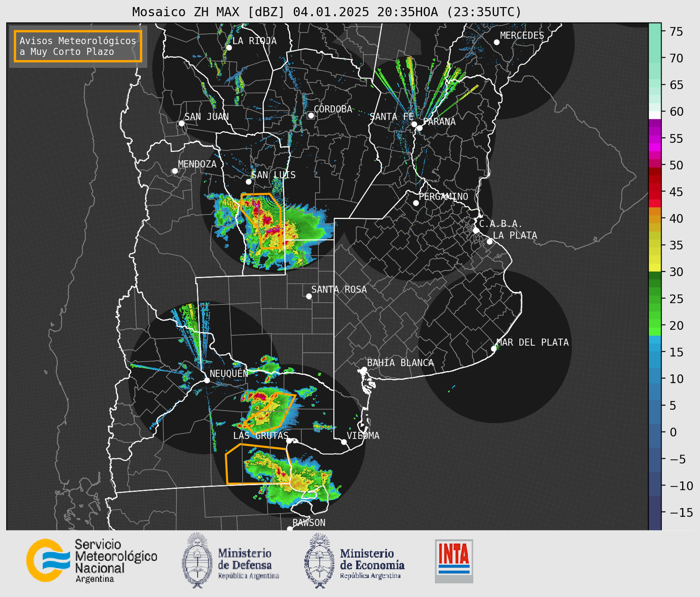The height and width of the screenshot is (597, 700).
Task: Click the Avisos Meteorológicos a Muy Corto Plazo legend box
Action: (x=78, y=46)
